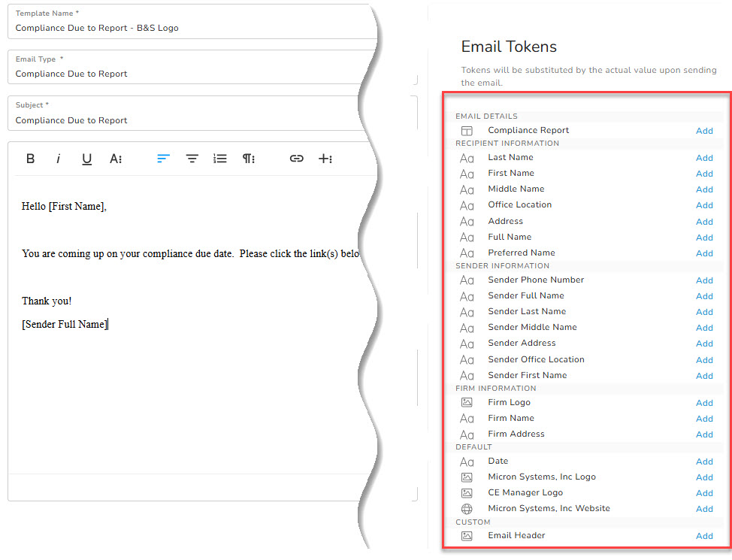Add the Micron Systems, Inc Logo token

pyautogui.click(x=704, y=478)
